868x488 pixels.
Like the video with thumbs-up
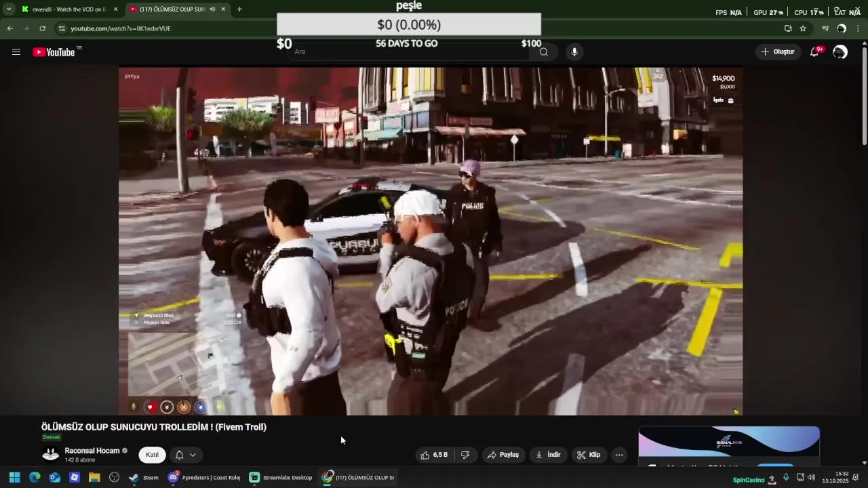pyautogui.click(x=434, y=455)
